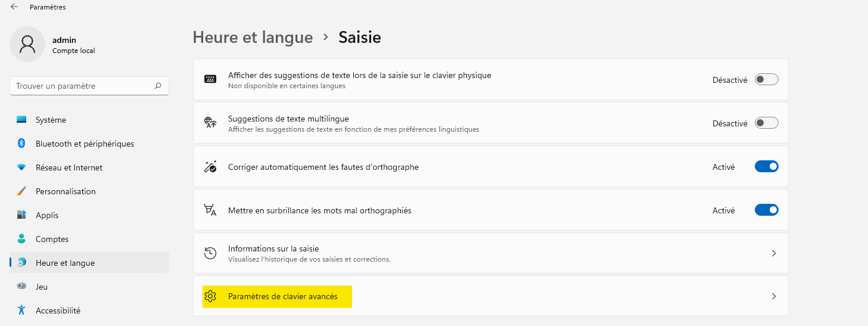868x326 pixels.
Task: Click the Personnalisation paintbrush icon
Action: [x=21, y=191]
